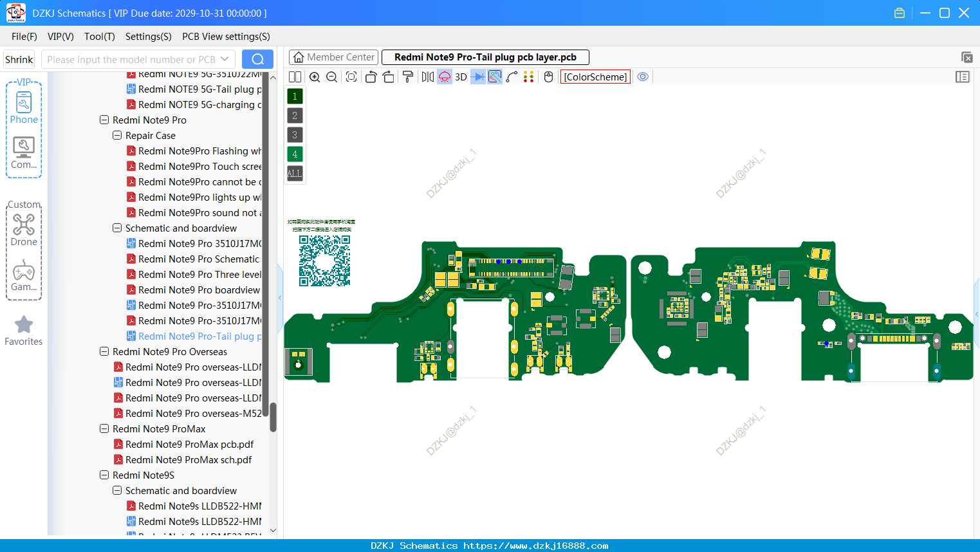This screenshot has width=980, height=552.
Task: Toggle the diode symbol tool
Action: [x=478, y=77]
